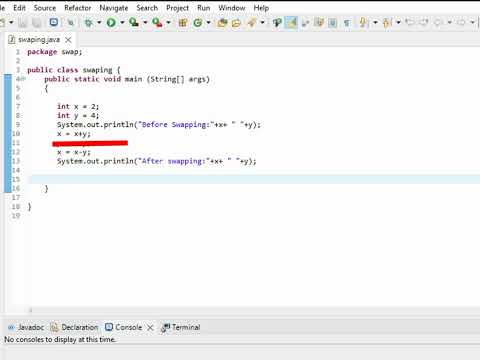480x360 pixels.
Task: Toggle Show Whitespace Characters pilcrow icon
Action: 347,23
